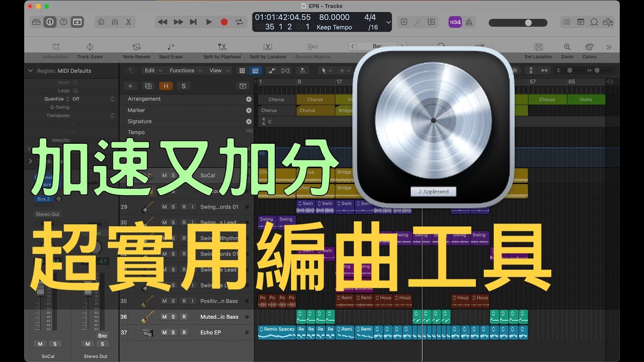Screen dimensions: 644x362
Task: Toggle Cycle mode button
Action: (239, 22)
